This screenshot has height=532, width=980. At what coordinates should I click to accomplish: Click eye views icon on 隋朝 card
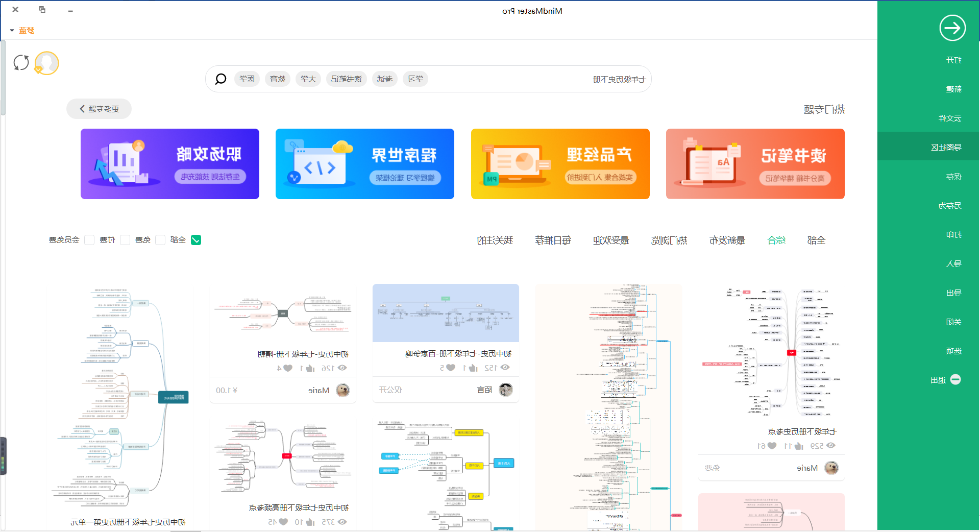pos(342,368)
